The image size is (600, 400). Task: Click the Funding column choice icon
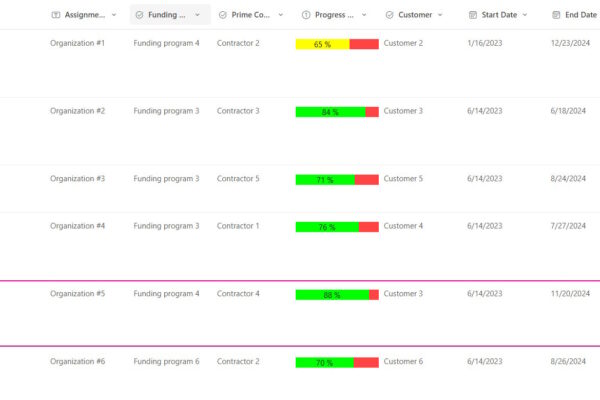click(139, 15)
